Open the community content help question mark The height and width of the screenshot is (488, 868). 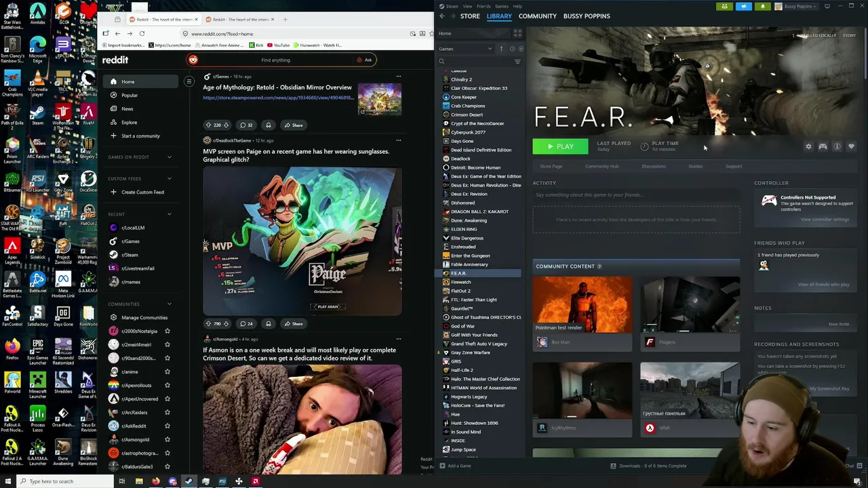[599, 266]
